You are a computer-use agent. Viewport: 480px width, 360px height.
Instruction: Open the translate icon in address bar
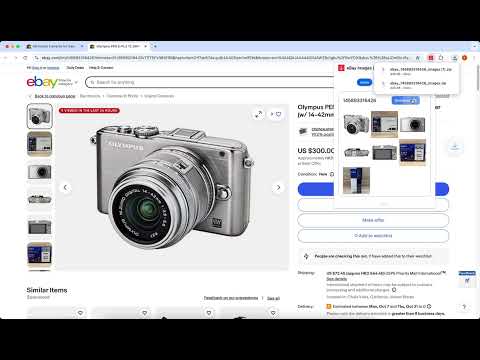(418, 58)
